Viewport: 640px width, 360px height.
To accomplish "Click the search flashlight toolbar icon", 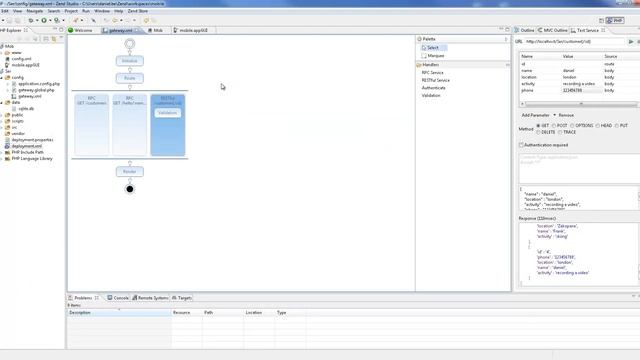I will tap(93, 20).
